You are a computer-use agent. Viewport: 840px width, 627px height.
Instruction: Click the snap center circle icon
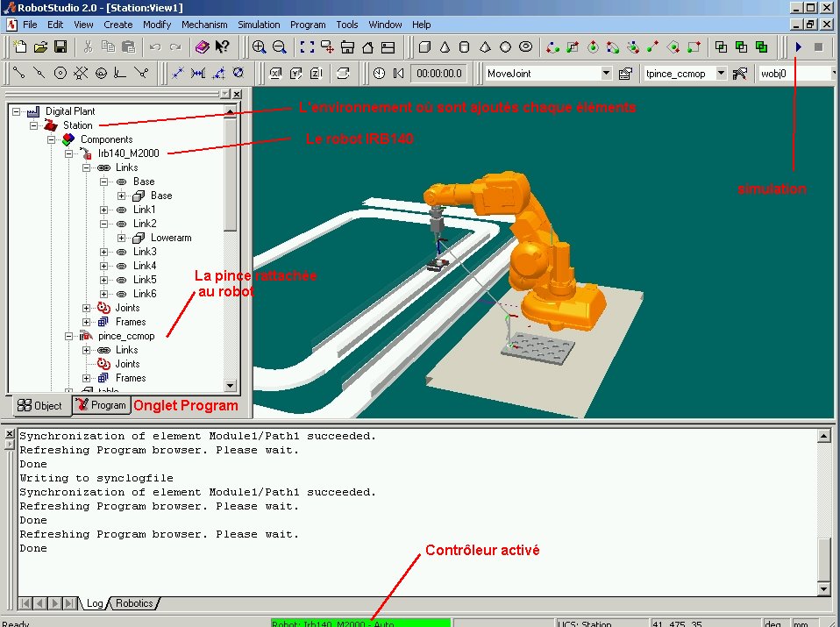pos(61,73)
